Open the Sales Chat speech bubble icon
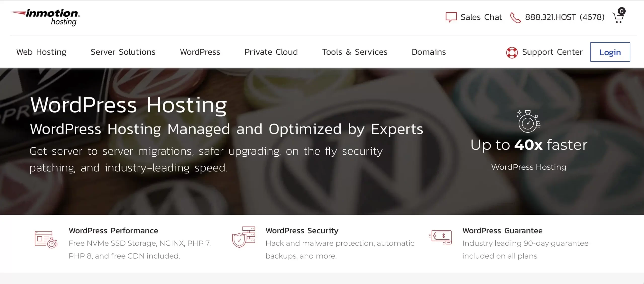Screen dimensions: 644x284 tap(451, 17)
